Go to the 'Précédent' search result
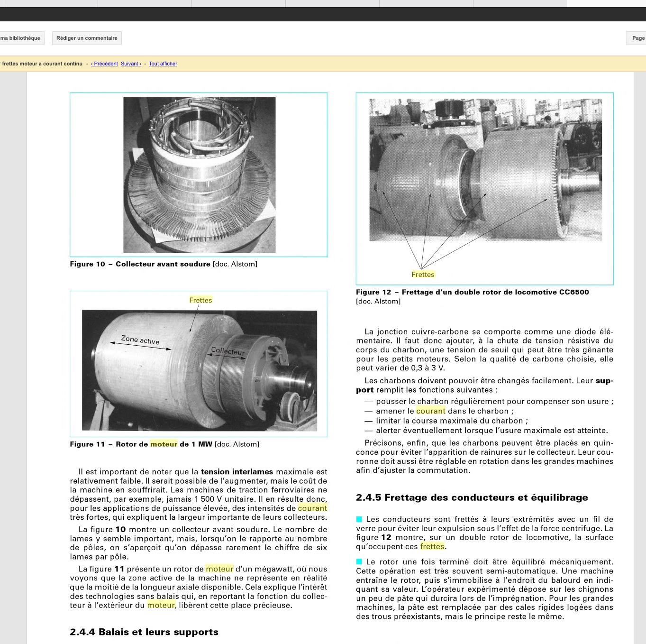646x644 pixels. [104, 64]
